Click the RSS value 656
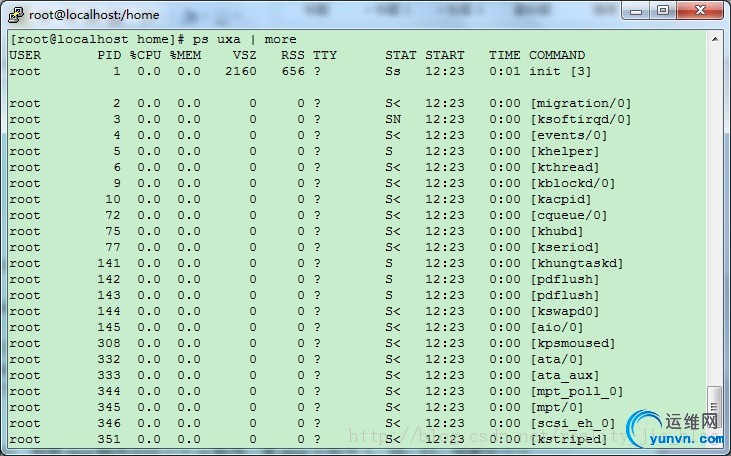Image resolution: width=731 pixels, height=456 pixels. pos(293,71)
